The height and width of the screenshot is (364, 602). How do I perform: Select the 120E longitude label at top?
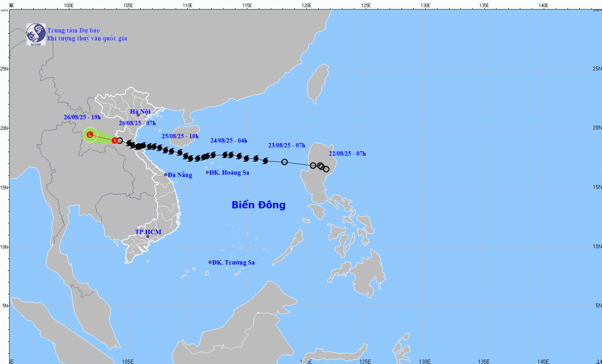(306, 5)
